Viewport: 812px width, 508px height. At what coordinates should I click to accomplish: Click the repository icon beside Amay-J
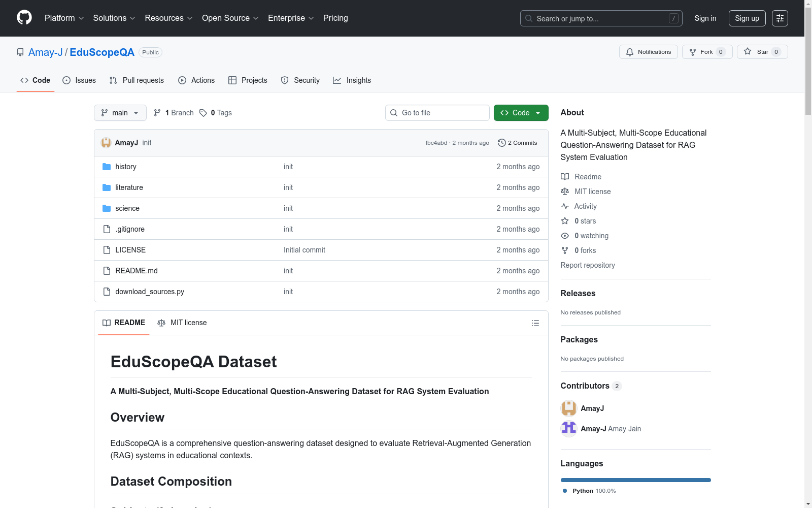coord(20,52)
